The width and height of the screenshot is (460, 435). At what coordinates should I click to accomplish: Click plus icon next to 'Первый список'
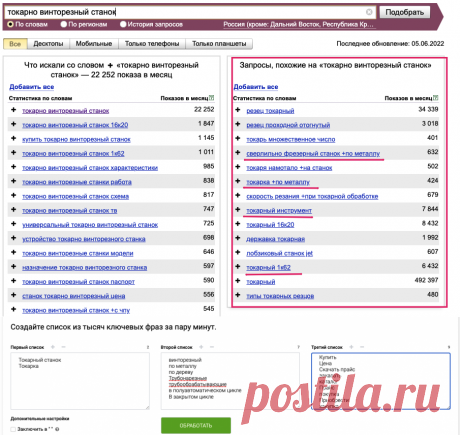[53, 347]
